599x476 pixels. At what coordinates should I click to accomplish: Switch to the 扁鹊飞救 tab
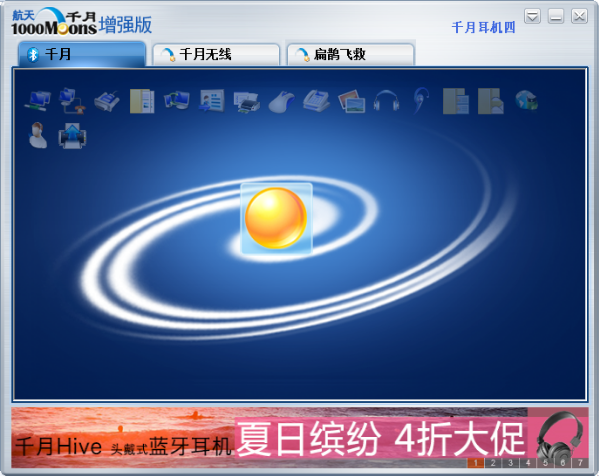point(350,54)
